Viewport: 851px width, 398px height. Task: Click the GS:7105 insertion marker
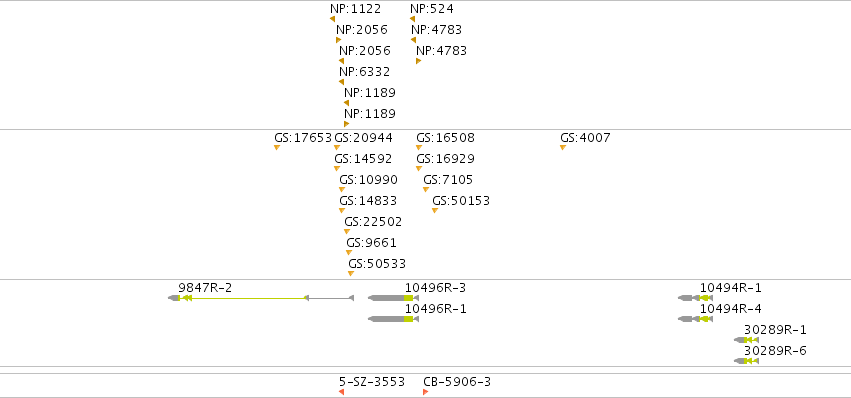426,189
